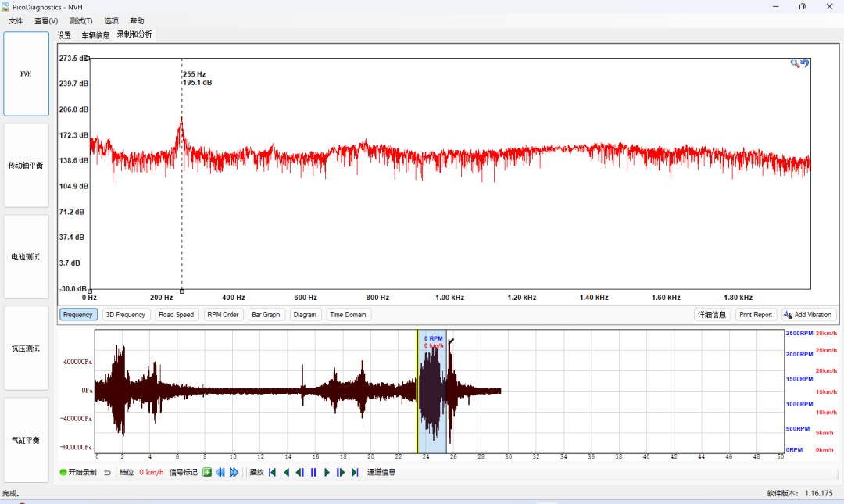Click the zoom magnifier icon on spectrum graph
Image resolution: width=844 pixels, height=504 pixels.
click(x=795, y=63)
